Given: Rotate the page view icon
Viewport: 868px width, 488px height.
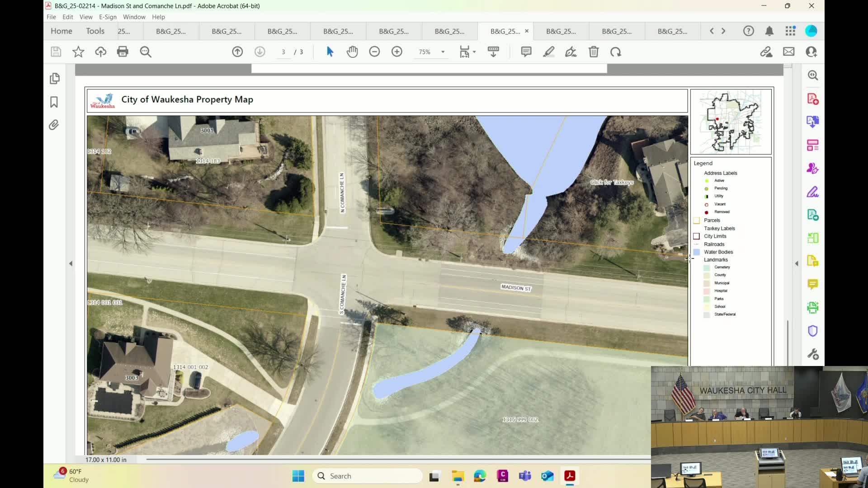Looking at the screenshot, I should pos(616,52).
